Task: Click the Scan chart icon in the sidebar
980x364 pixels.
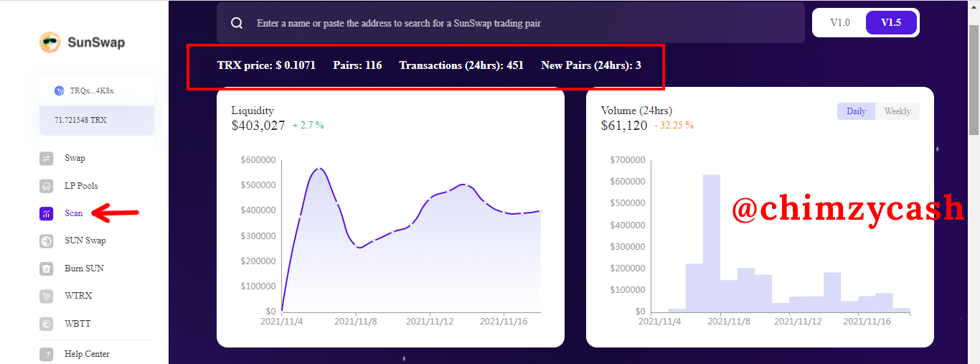Action: click(47, 213)
